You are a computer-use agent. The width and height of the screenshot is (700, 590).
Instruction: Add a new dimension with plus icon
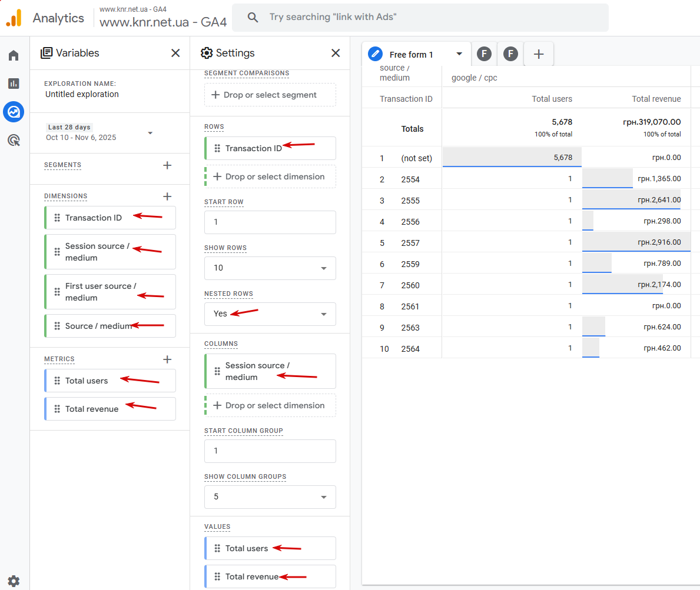pyautogui.click(x=167, y=196)
